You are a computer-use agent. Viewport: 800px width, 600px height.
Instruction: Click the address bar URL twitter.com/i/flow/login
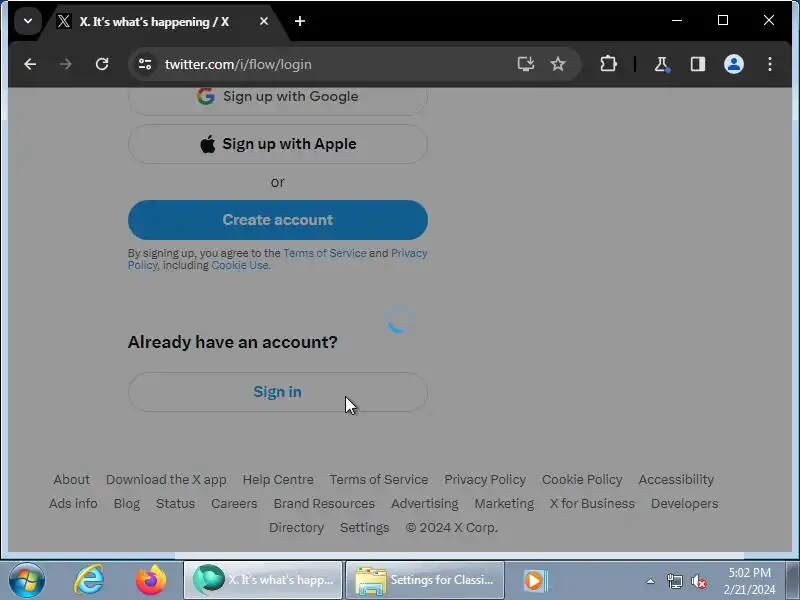(x=238, y=65)
